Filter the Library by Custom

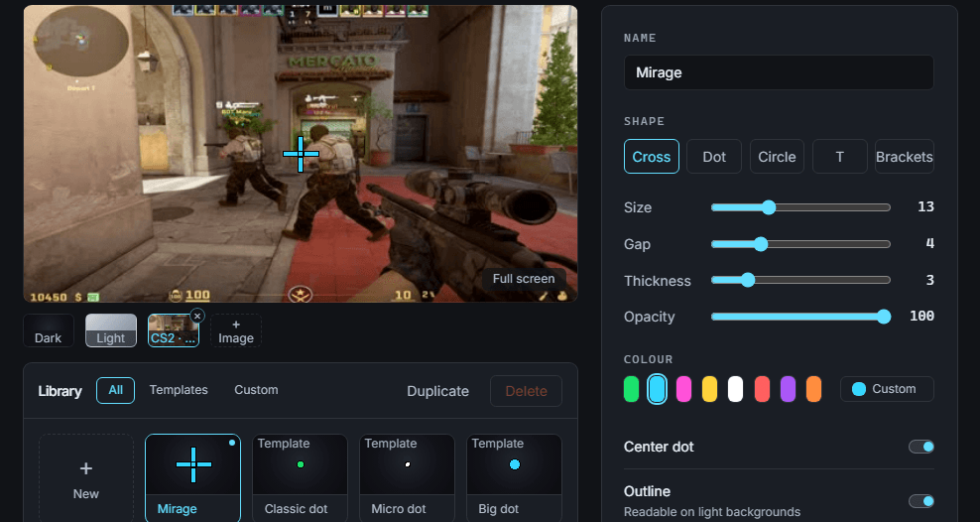pyautogui.click(x=256, y=390)
